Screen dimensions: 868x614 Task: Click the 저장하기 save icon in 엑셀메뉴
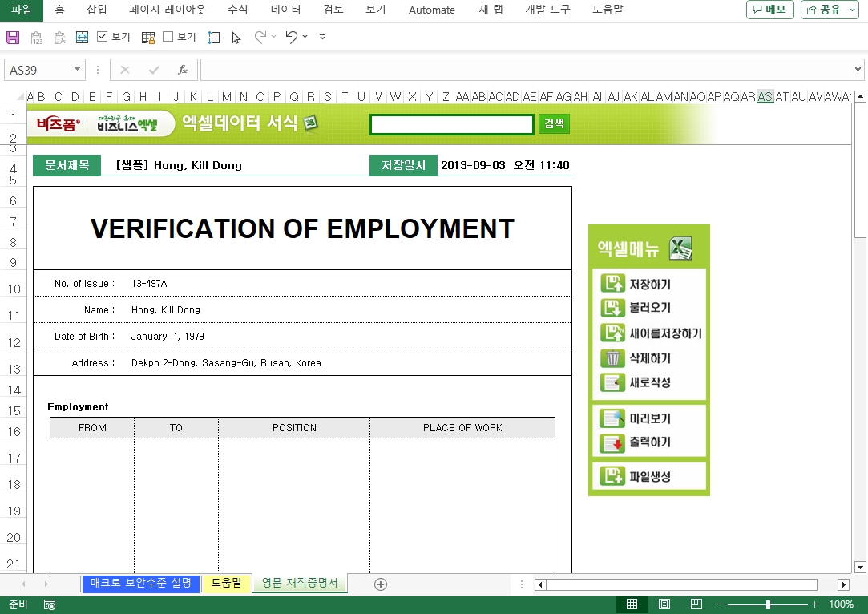(613, 284)
